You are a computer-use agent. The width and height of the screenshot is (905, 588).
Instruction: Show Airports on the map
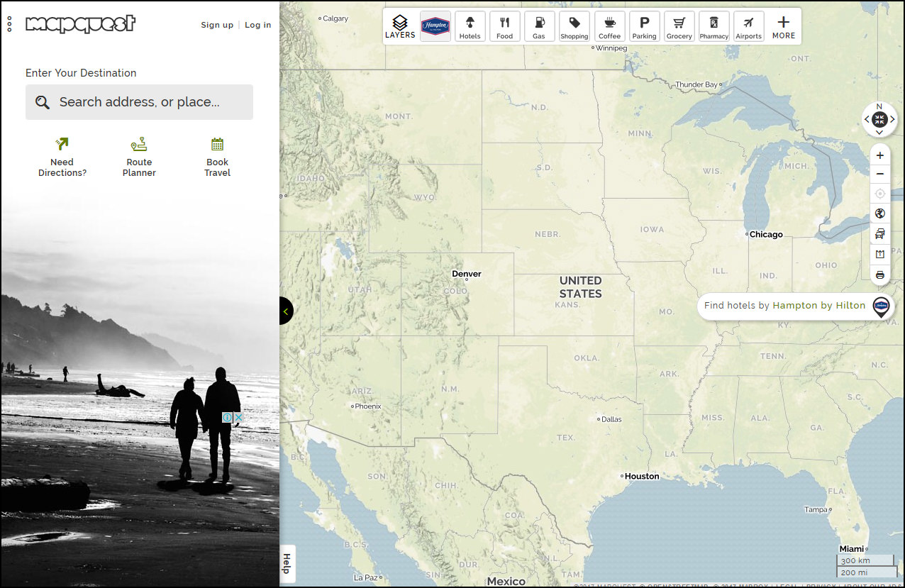point(748,26)
